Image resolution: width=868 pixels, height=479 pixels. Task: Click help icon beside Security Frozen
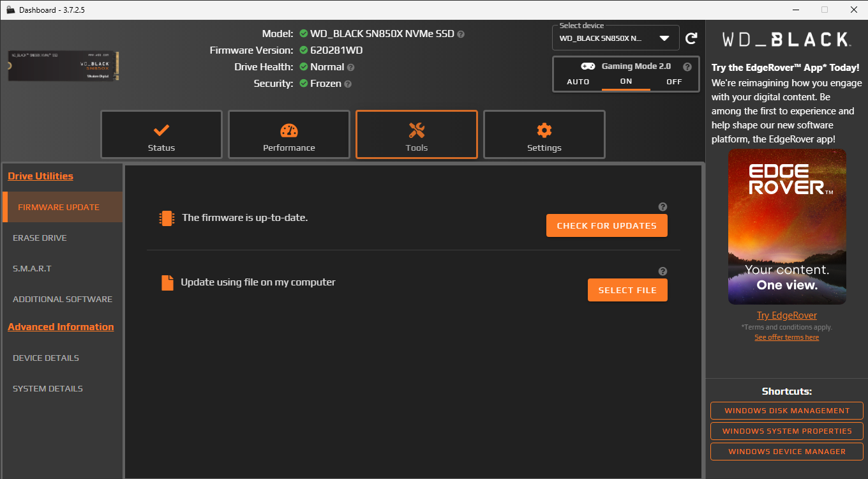(348, 84)
